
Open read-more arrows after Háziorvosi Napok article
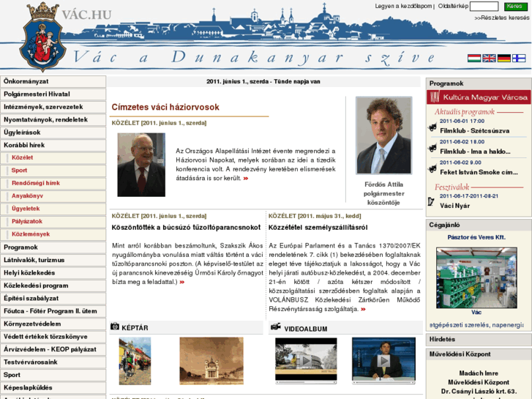click(x=246, y=179)
